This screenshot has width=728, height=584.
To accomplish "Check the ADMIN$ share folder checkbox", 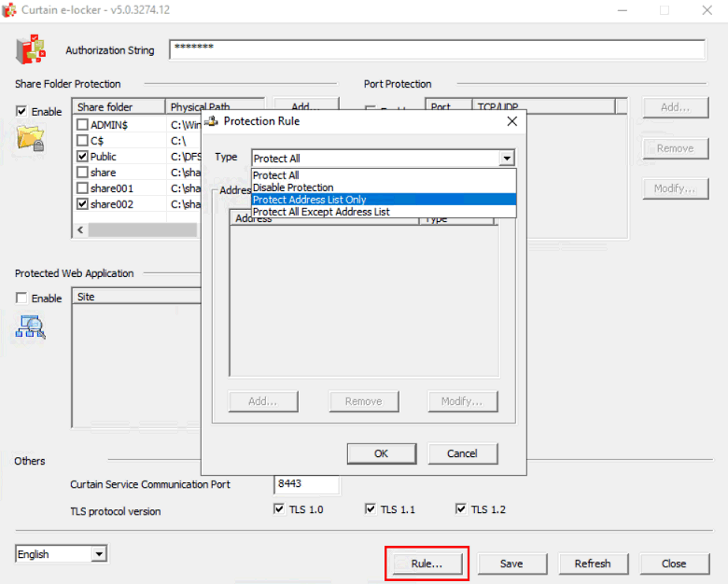I will click(x=83, y=125).
